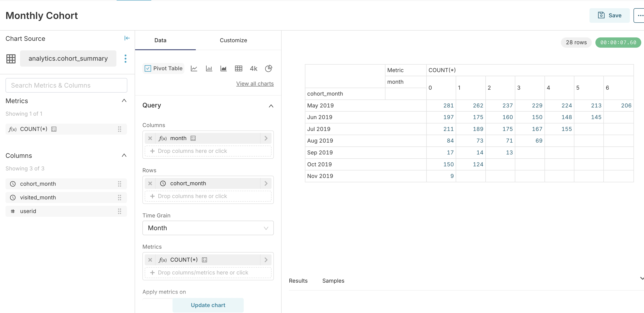Collapse the Metrics list section
The height and width of the screenshot is (313, 644).
124,101
